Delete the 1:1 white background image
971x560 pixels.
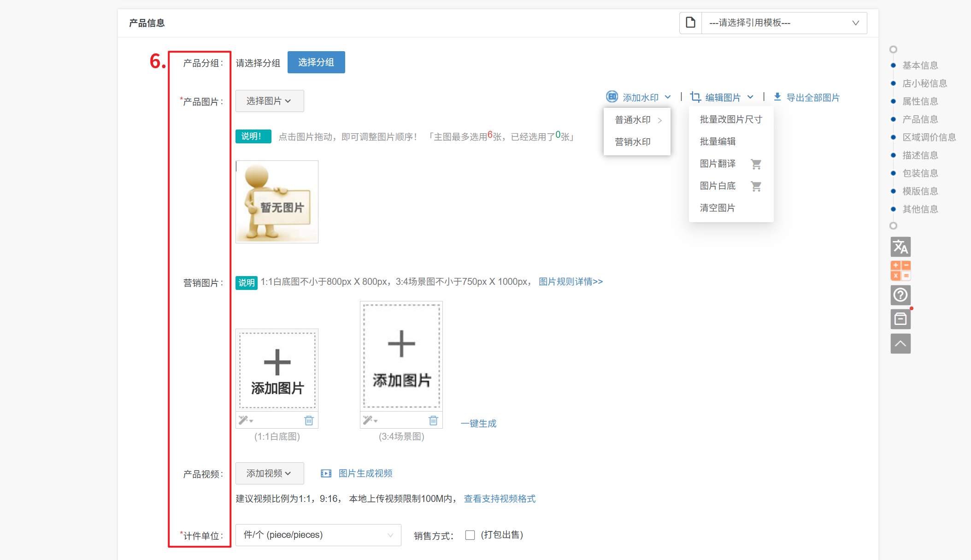pos(309,420)
